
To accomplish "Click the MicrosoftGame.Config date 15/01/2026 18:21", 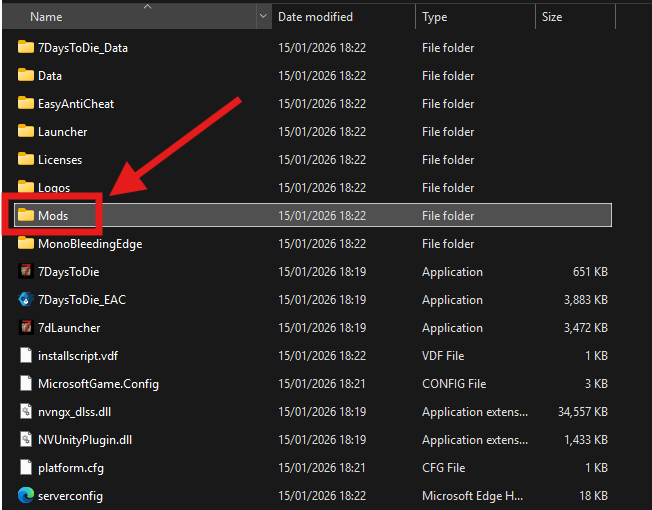I will pos(322,384).
